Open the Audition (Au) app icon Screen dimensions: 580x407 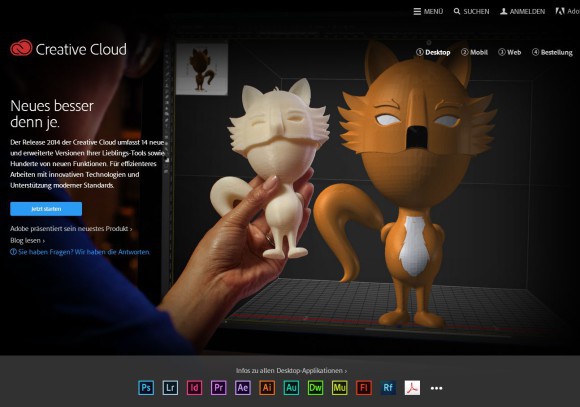click(291, 388)
